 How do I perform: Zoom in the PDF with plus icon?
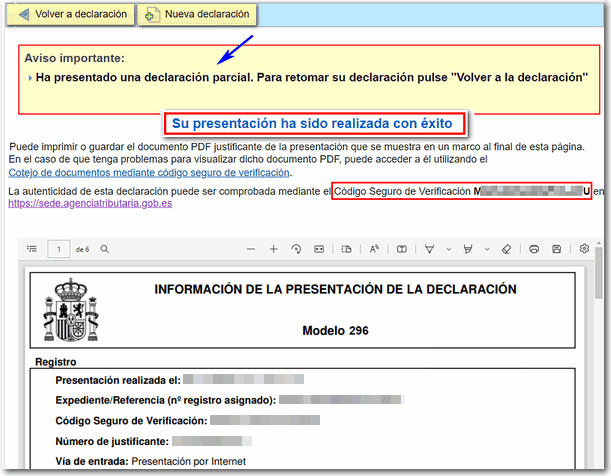[x=273, y=249]
